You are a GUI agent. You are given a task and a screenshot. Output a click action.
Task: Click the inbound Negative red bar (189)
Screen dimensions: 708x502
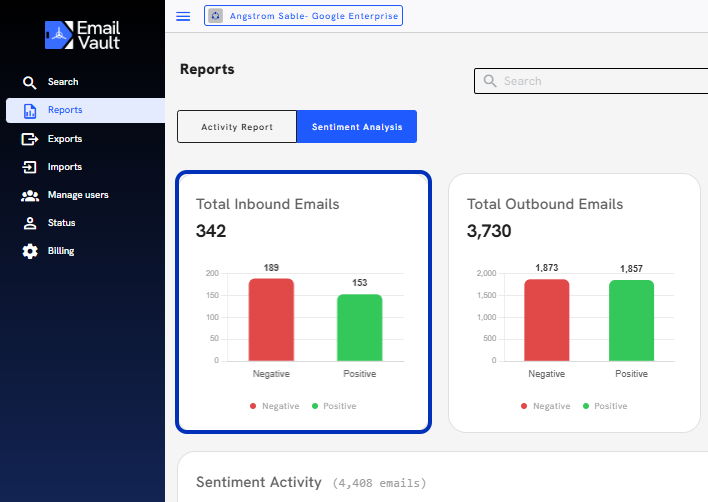point(271,320)
